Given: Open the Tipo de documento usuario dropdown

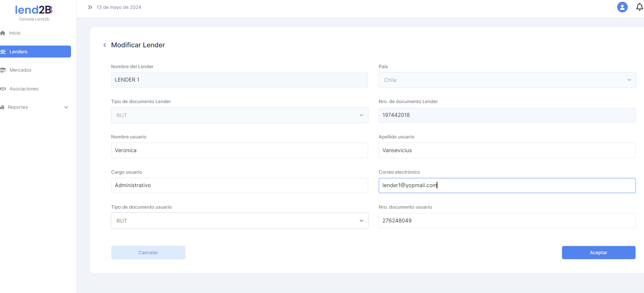Looking at the screenshot, I should click(x=240, y=221).
